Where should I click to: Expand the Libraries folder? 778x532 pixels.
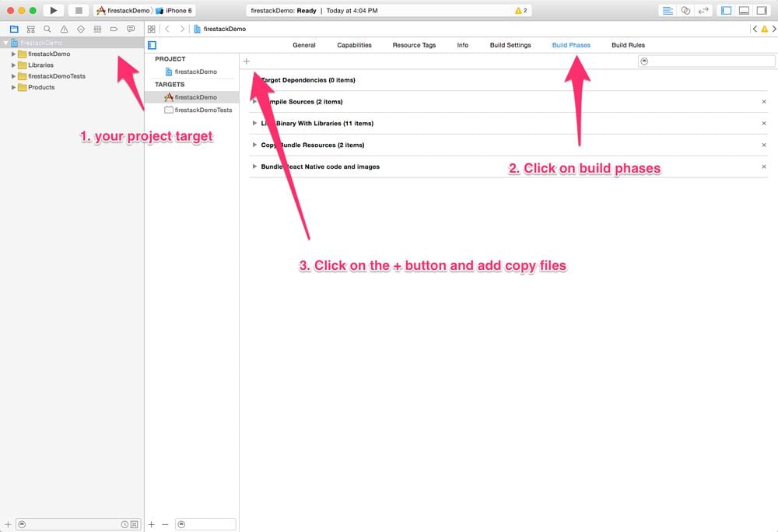[x=13, y=65]
